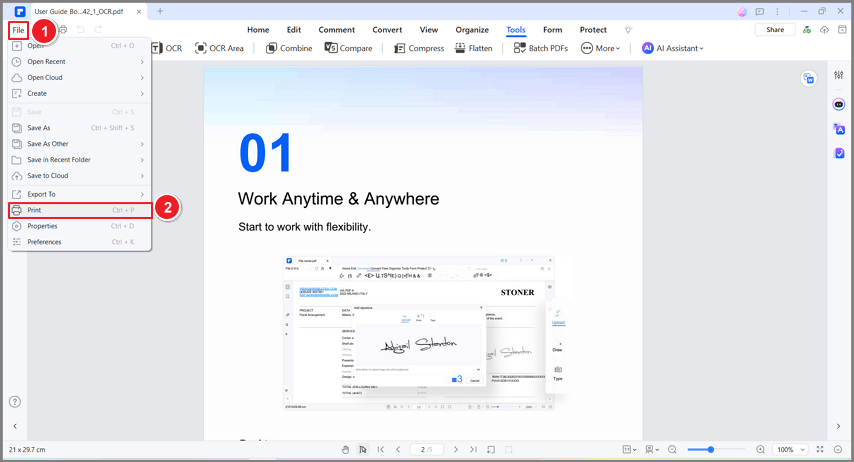Click the OCR Area tool
The height and width of the screenshot is (462, 854).
coord(219,48)
